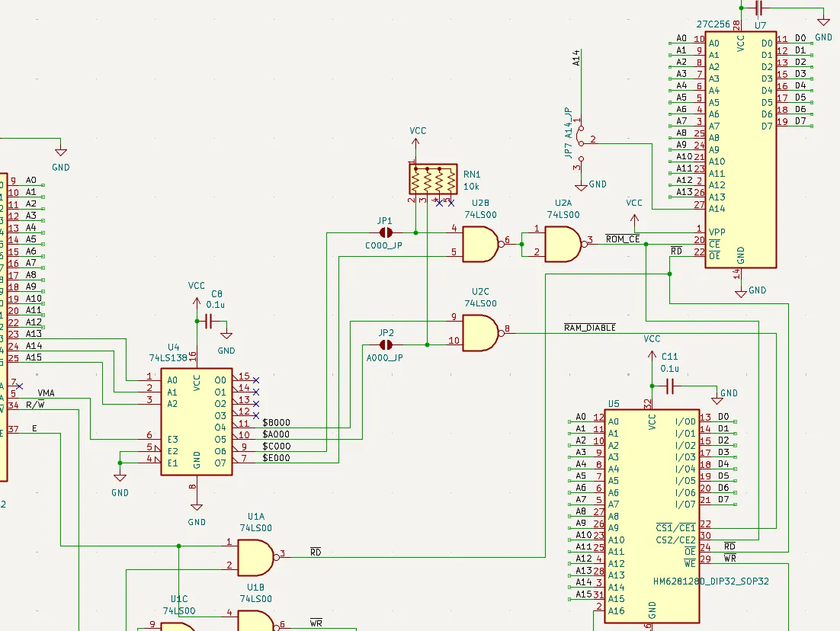The height and width of the screenshot is (631, 840).
Task: Select NAND gate U1A
Action: [257, 558]
